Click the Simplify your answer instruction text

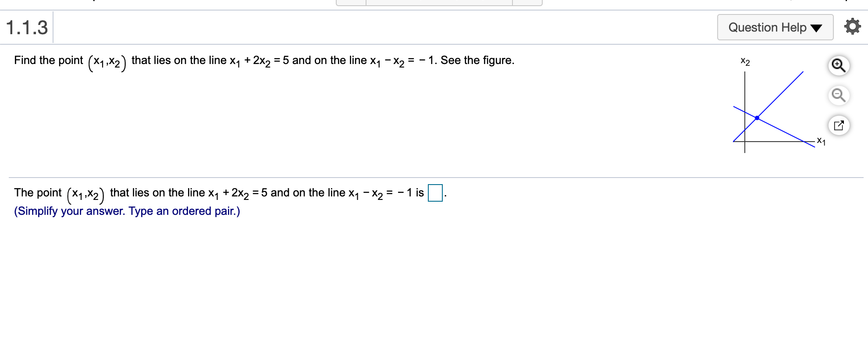(x=126, y=211)
